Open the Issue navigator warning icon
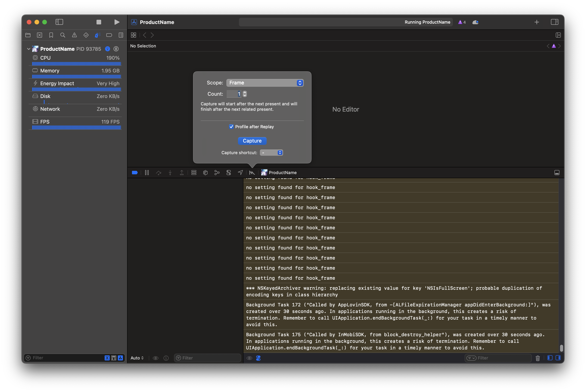This screenshot has width=586, height=392. [74, 35]
